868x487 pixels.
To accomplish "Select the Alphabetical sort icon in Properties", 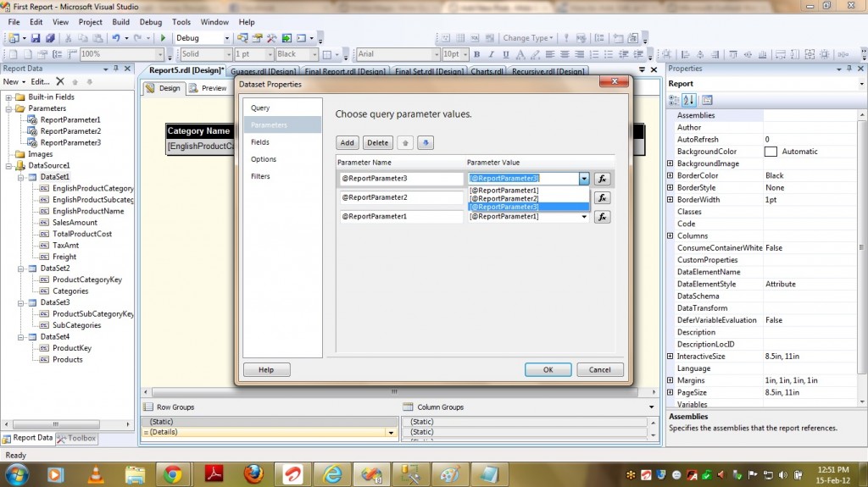I will click(690, 100).
